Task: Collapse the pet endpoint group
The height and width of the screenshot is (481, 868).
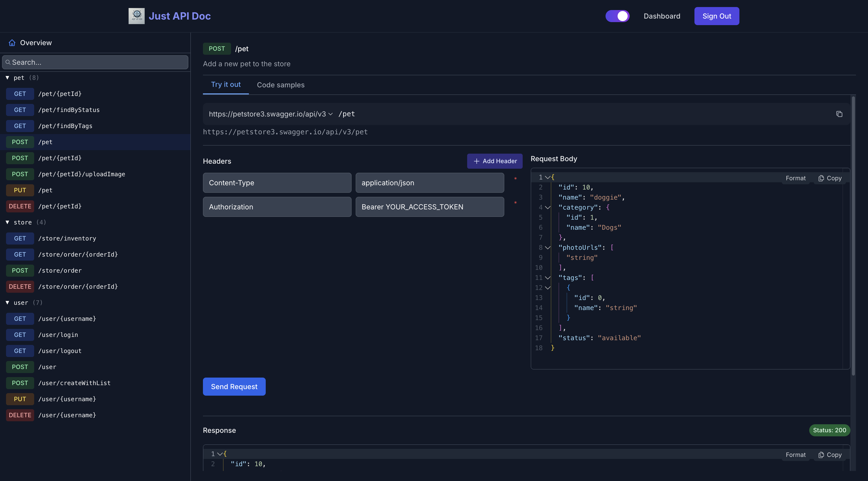Action: coord(8,78)
